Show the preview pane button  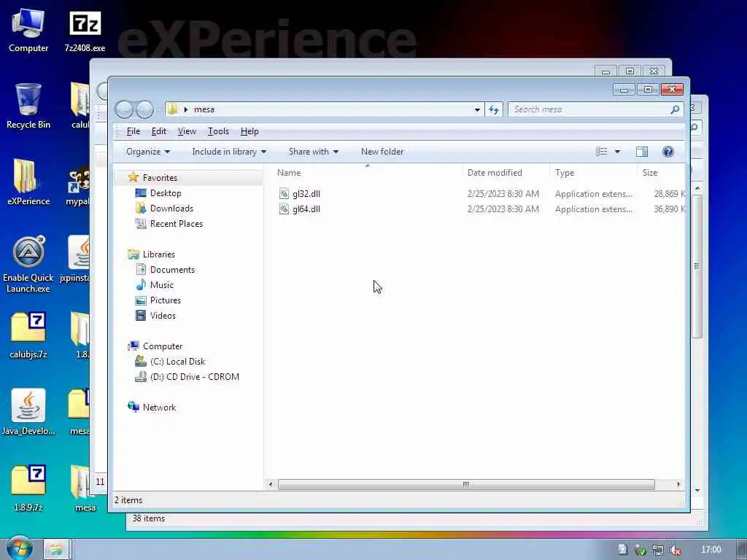click(642, 152)
